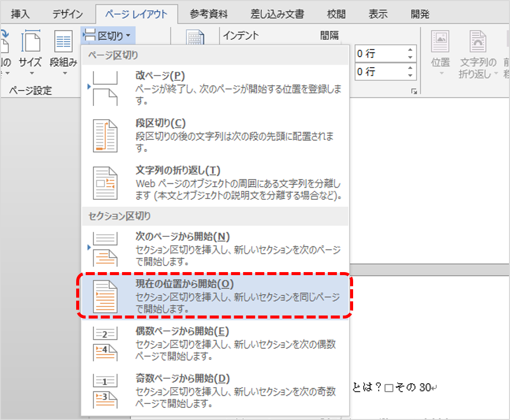Click the next page section break icon
510x420 pixels.
[x=105, y=249]
